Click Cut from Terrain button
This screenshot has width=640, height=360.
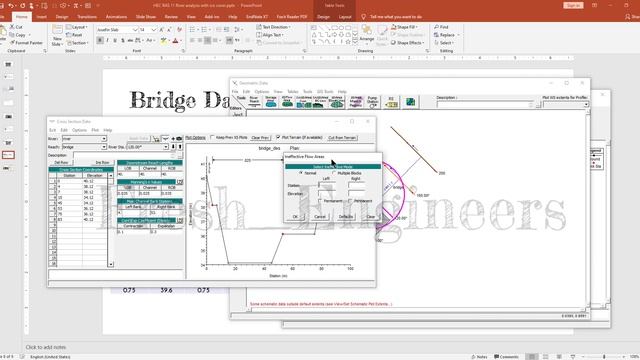coord(342,138)
